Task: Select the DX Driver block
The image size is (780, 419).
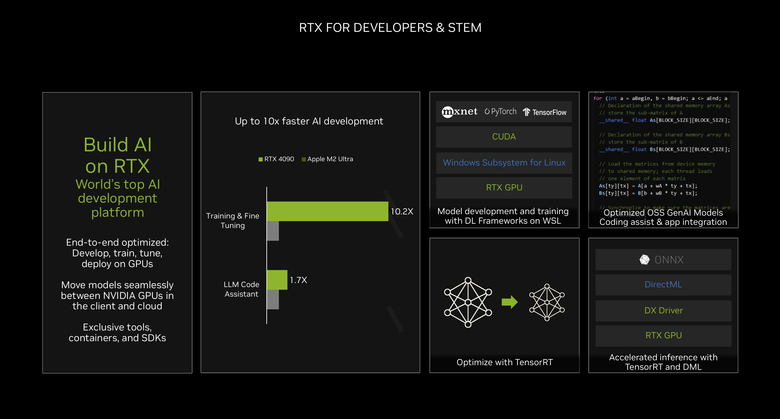Action: point(663,311)
